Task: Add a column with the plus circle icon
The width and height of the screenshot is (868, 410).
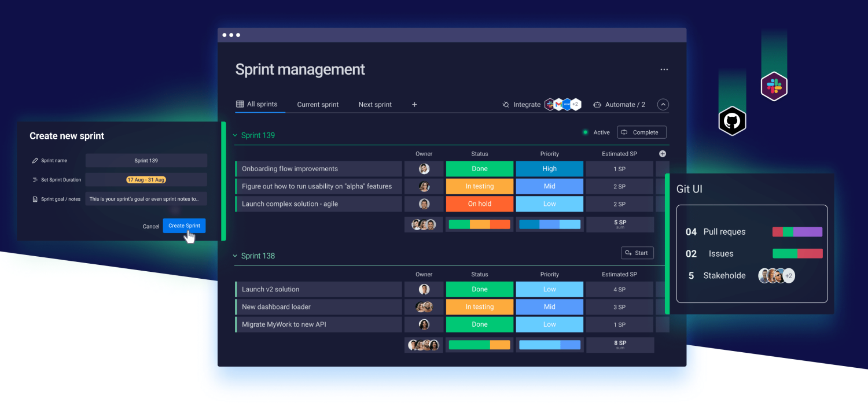Action: click(x=663, y=154)
